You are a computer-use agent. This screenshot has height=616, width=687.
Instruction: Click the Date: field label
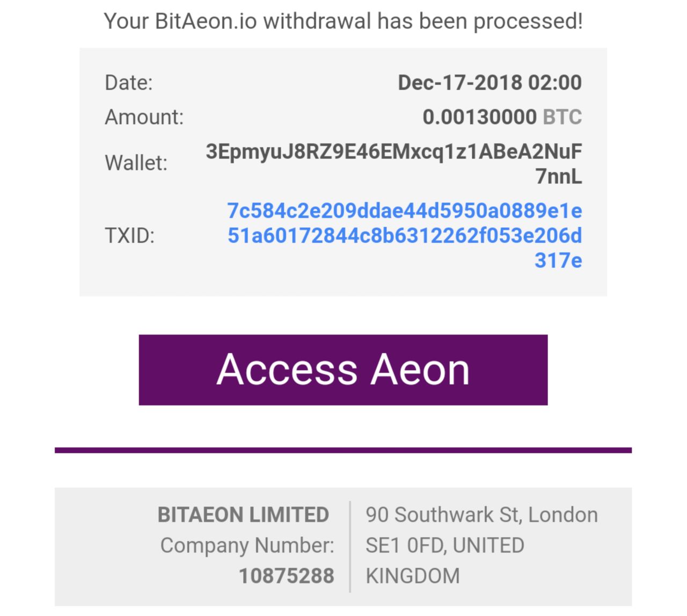129,82
